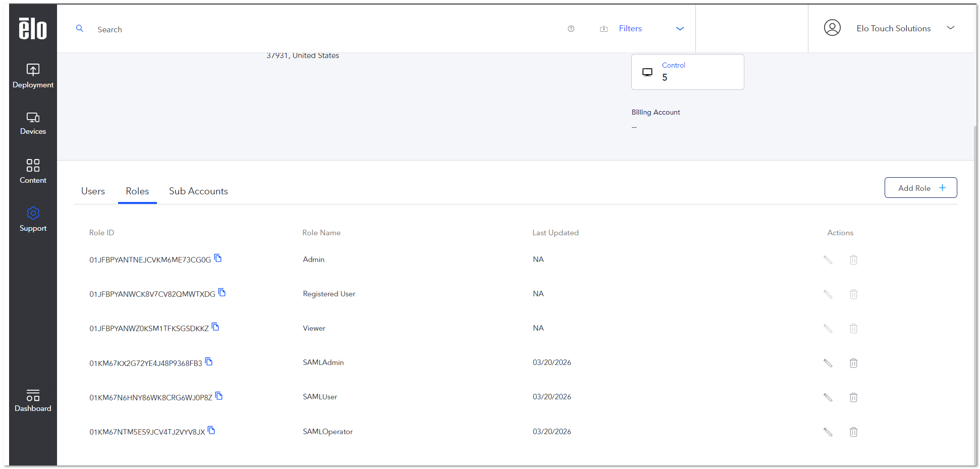This screenshot has height=469, width=980.
Task: Expand the Filters dropdown
Action: pos(680,29)
